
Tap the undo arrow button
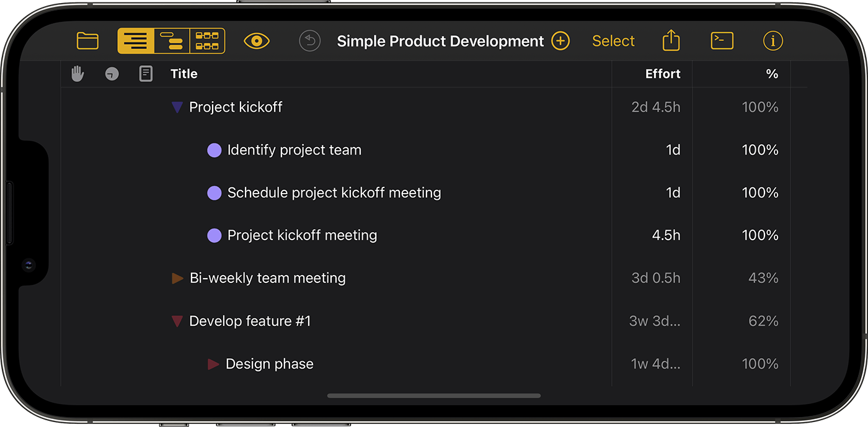(x=309, y=41)
